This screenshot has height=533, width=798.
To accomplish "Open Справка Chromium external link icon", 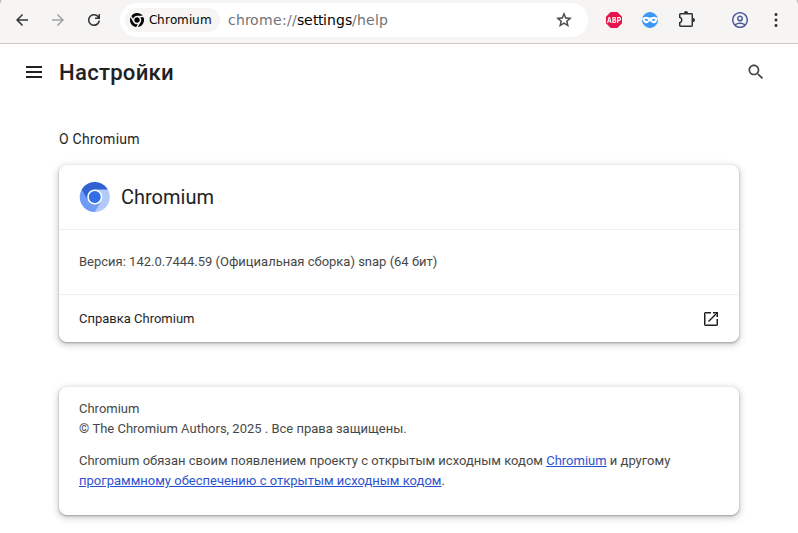I will [x=711, y=319].
